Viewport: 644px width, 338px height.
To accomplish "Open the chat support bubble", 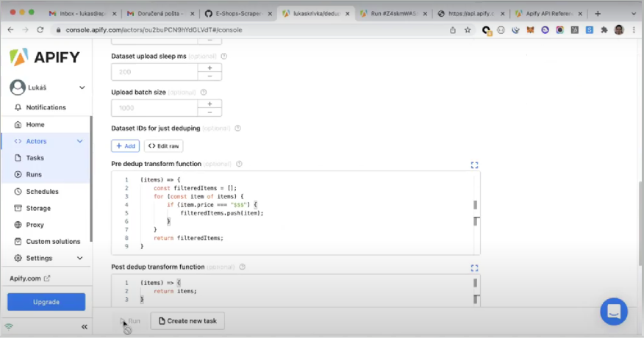I will 614,312.
